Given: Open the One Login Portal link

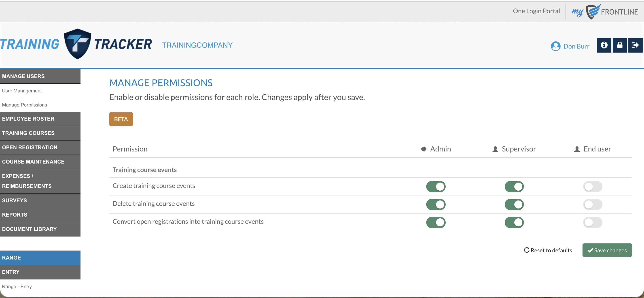Looking at the screenshot, I should pyautogui.click(x=536, y=11).
